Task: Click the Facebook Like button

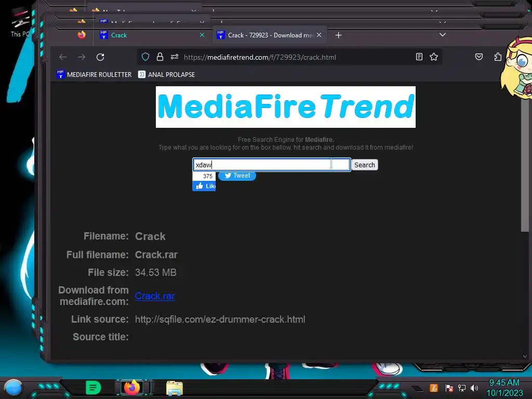Action: pyautogui.click(x=204, y=186)
